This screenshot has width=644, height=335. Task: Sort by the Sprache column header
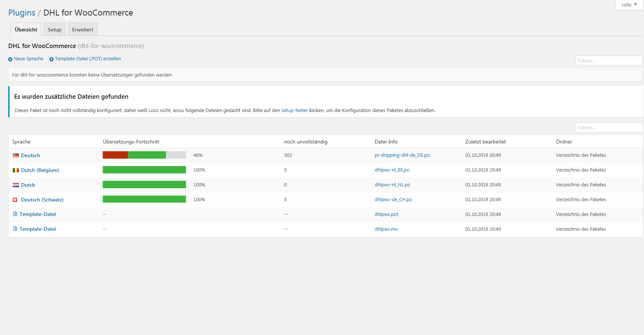pos(21,142)
